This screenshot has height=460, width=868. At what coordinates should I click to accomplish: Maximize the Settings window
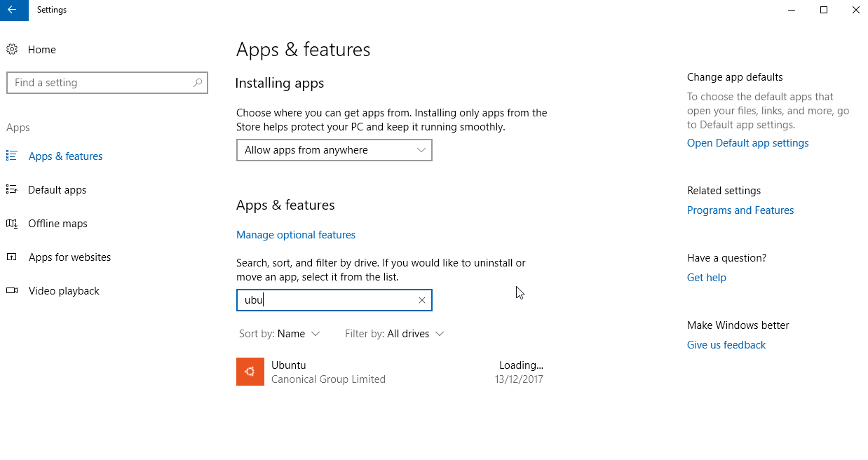click(x=824, y=10)
